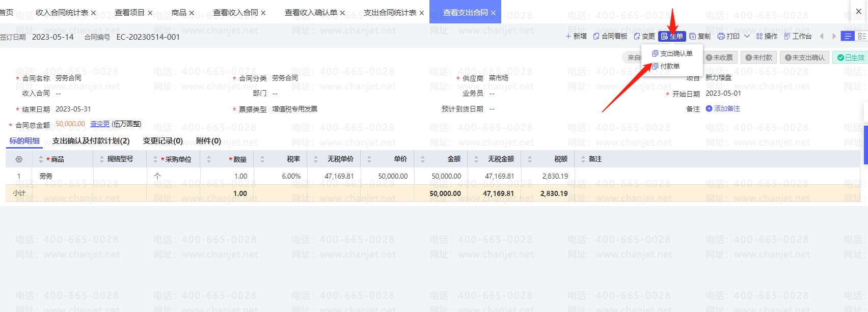The height and width of the screenshot is (312, 868).
Task: Close the 查看收入确认单 tab
Action: tap(342, 13)
